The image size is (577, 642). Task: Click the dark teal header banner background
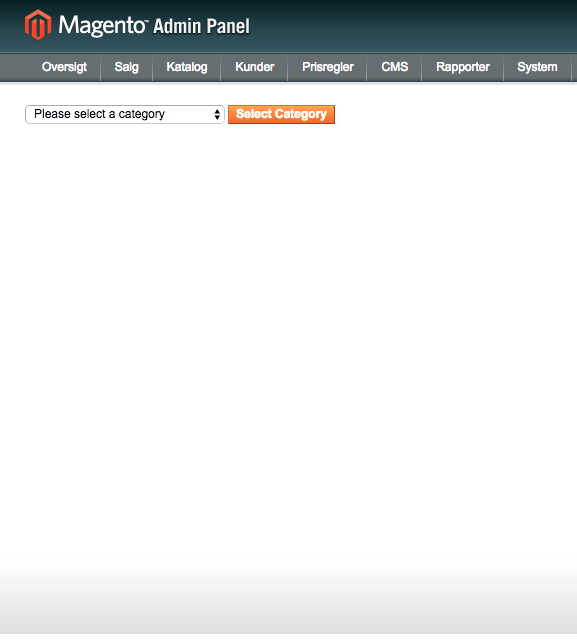pyautogui.click(x=410, y=25)
